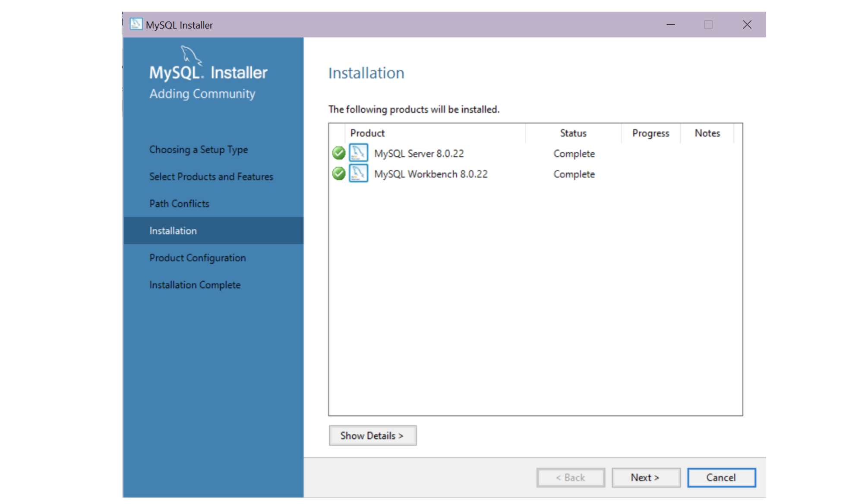Click green checkmark beside MySQL Server 8.0.22
This screenshot has height=504, width=865.
339,153
